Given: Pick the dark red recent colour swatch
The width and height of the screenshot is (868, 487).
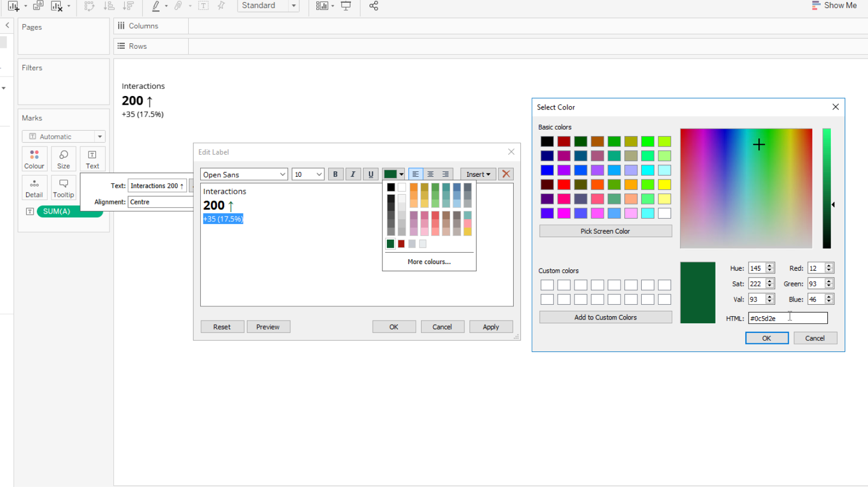Looking at the screenshot, I should point(401,244).
